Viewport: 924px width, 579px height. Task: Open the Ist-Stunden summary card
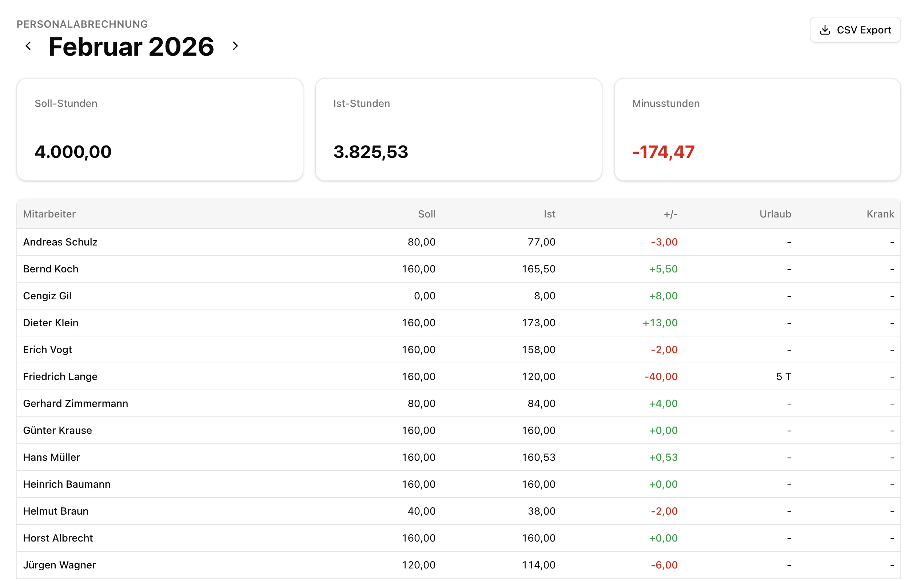pyautogui.click(x=458, y=129)
